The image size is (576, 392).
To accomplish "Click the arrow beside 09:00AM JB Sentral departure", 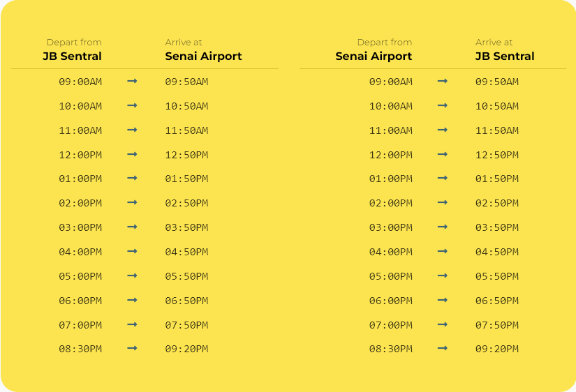I will tap(132, 81).
